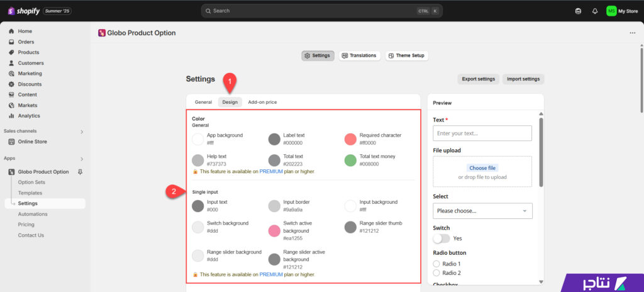Open Contact Us in sidebar
Viewport: 644px width, 292px height.
[31, 235]
